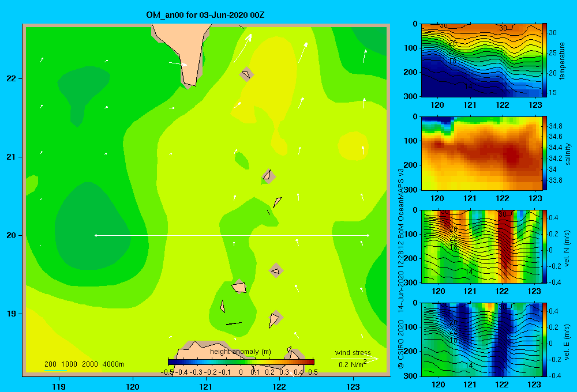The image size is (577, 392).
Task: Click the 'height anomaly (m)' label
Action: click(x=240, y=352)
